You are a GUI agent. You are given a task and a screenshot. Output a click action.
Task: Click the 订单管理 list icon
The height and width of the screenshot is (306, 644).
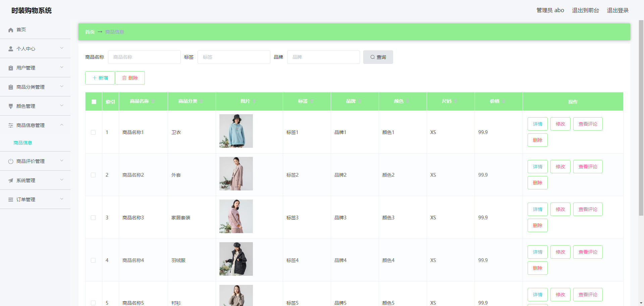tap(11, 200)
